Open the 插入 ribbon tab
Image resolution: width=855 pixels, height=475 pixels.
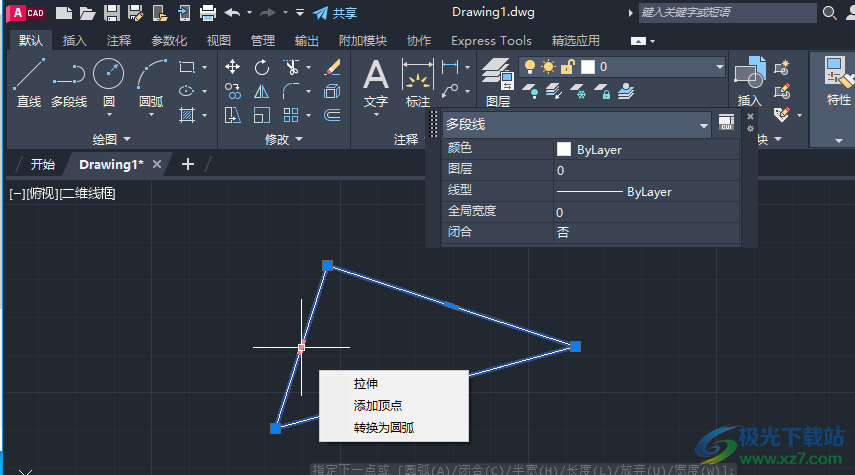pyautogui.click(x=75, y=40)
